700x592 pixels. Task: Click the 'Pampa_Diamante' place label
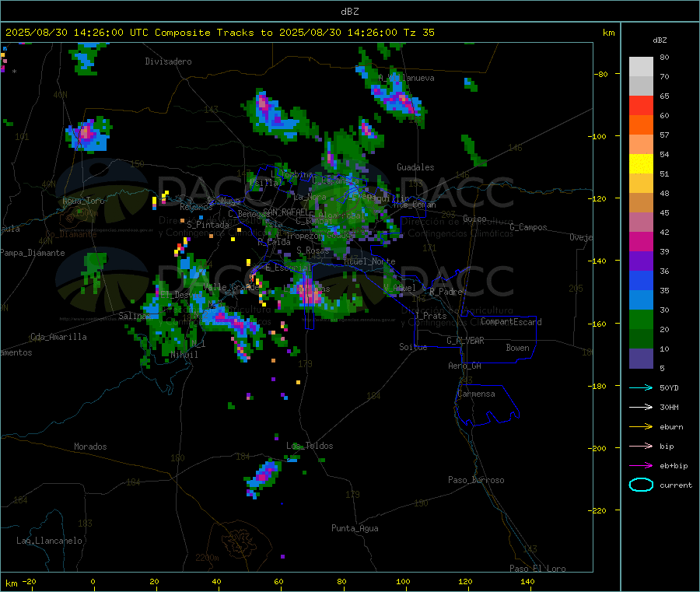(x=33, y=253)
